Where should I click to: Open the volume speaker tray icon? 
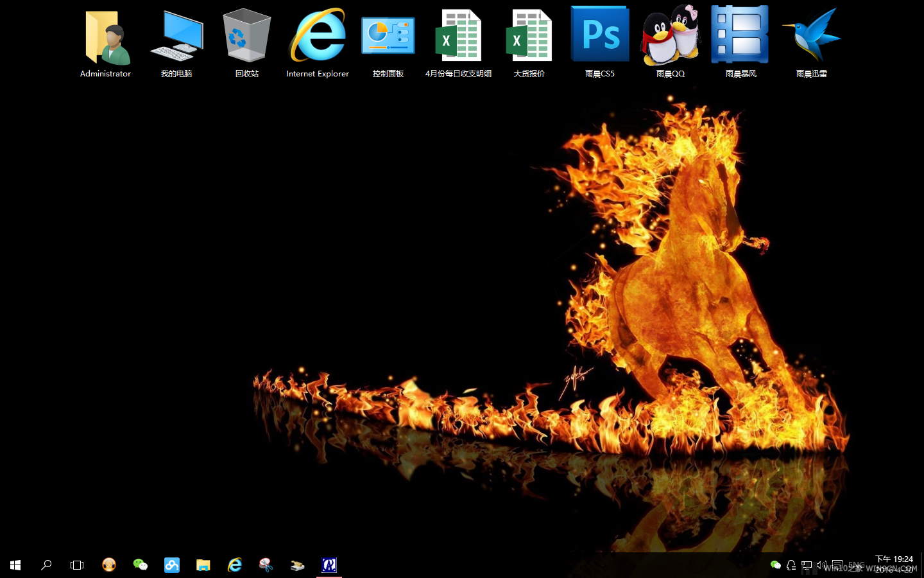click(x=821, y=565)
